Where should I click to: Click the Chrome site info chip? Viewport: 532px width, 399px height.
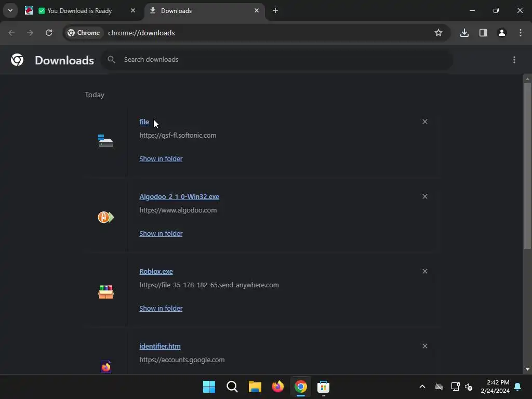[84, 33]
